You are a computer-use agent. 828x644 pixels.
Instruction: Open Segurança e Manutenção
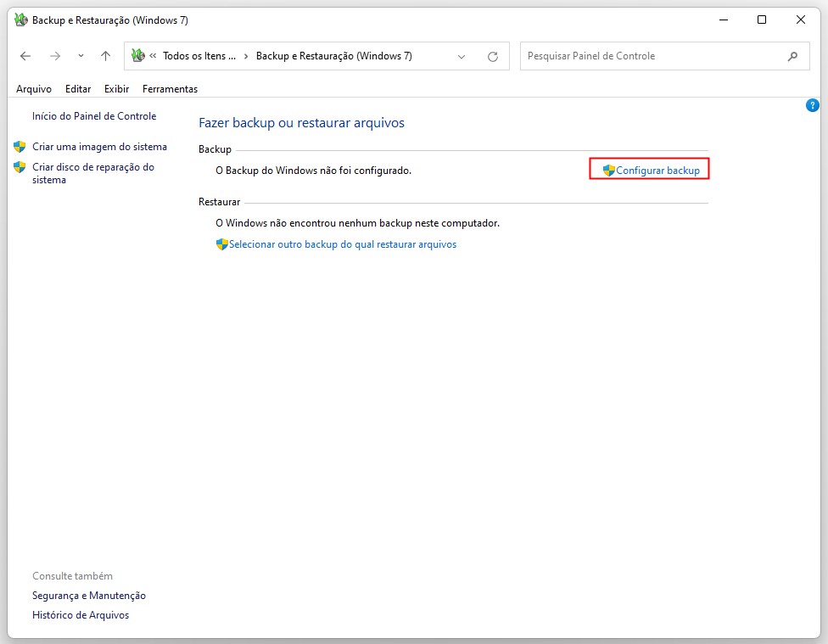pos(88,595)
